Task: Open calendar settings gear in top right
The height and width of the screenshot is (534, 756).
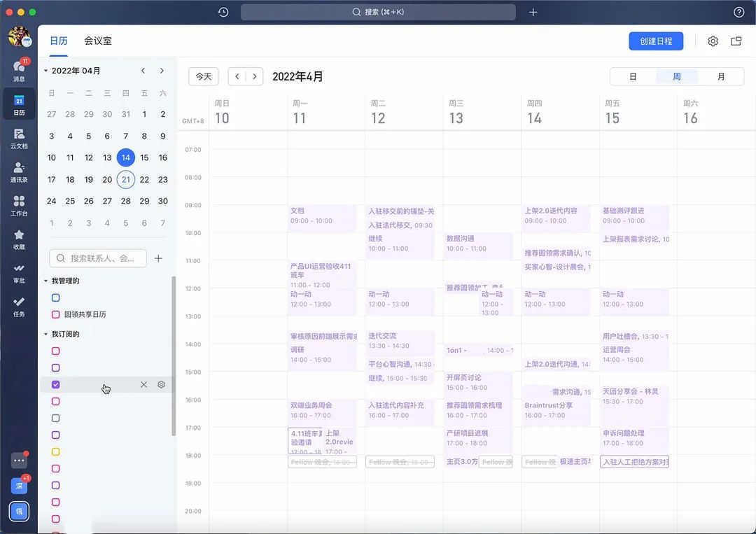Action: (713, 41)
